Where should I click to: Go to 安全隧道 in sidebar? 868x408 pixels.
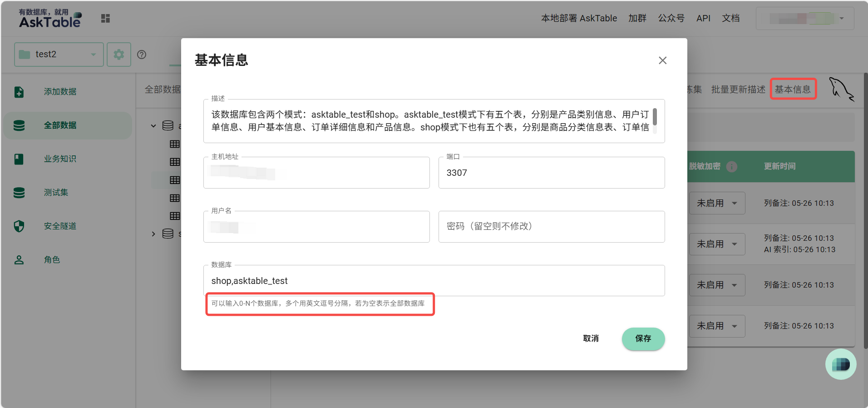60,226
